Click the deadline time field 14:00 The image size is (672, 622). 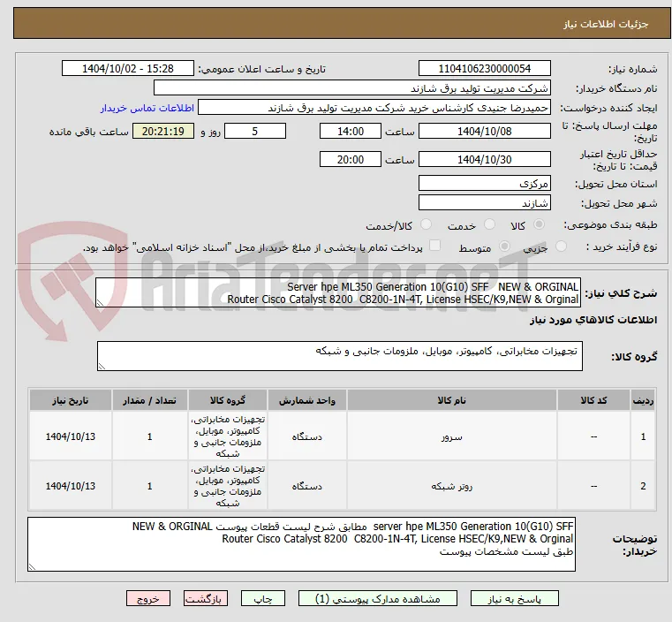(x=351, y=131)
